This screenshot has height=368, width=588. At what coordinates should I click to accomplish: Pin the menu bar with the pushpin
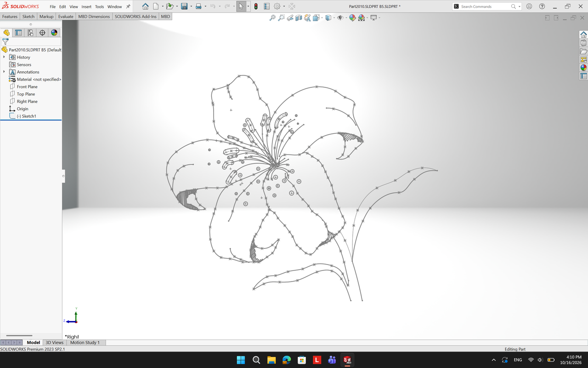[128, 7]
